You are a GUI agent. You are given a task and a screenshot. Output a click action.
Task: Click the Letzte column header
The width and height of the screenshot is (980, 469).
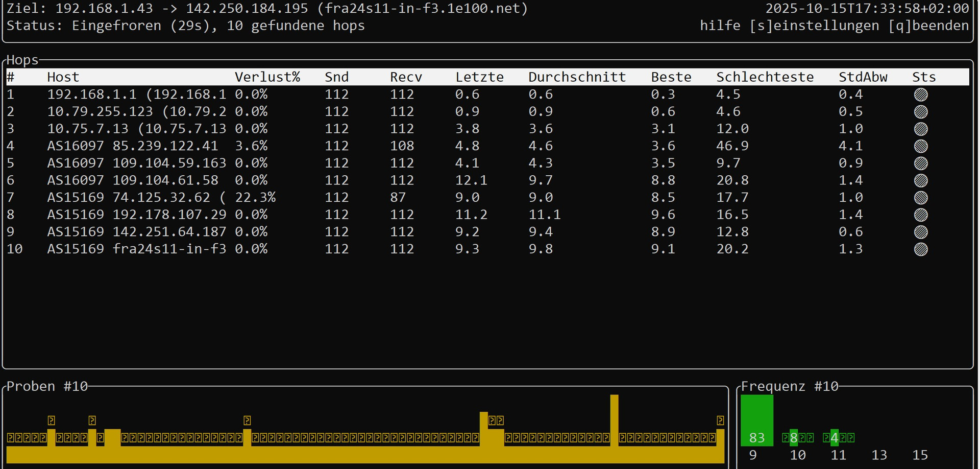coord(480,77)
